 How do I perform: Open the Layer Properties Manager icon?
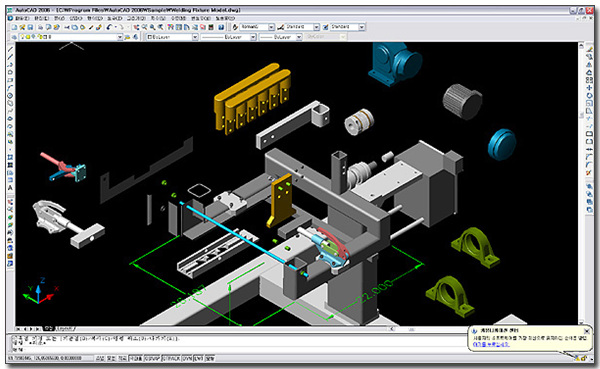(x=14, y=37)
